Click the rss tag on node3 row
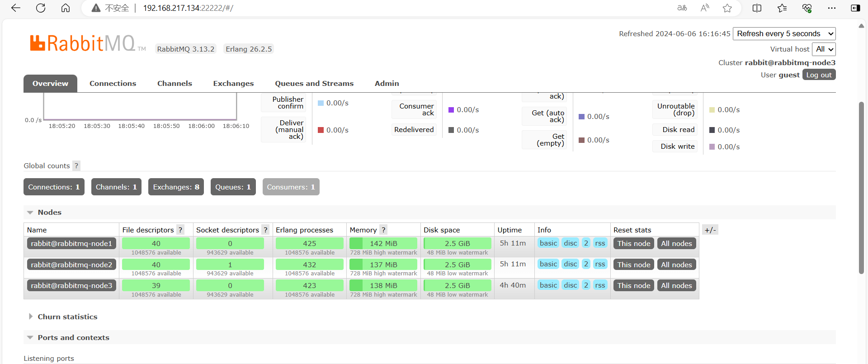The height and width of the screenshot is (364, 868). (600, 285)
